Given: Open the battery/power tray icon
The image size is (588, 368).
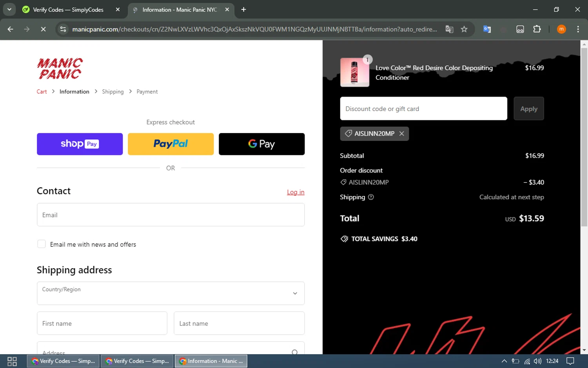Looking at the screenshot, I should (515, 361).
